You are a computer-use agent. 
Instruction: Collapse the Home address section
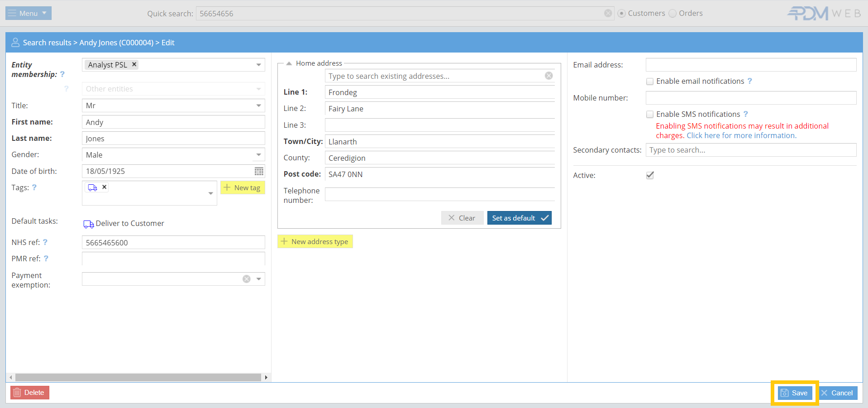point(289,63)
